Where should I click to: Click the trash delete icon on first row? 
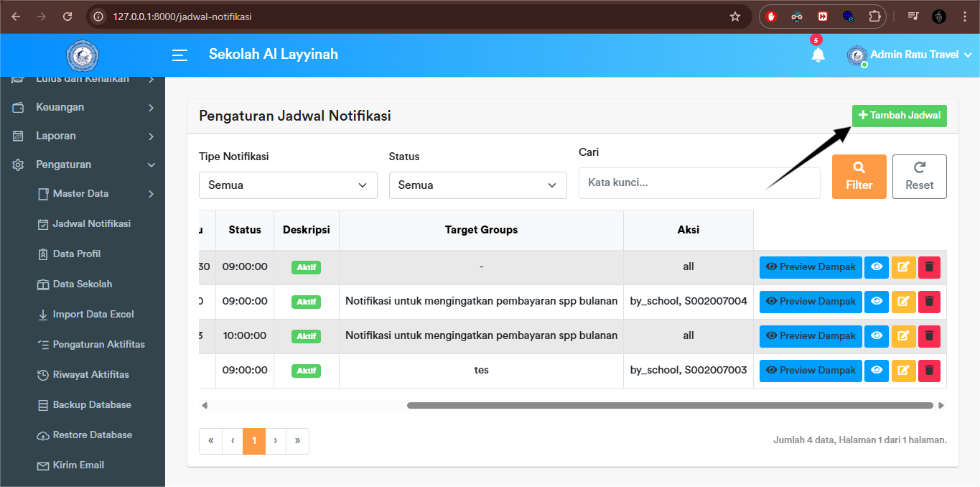(x=929, y=266)
